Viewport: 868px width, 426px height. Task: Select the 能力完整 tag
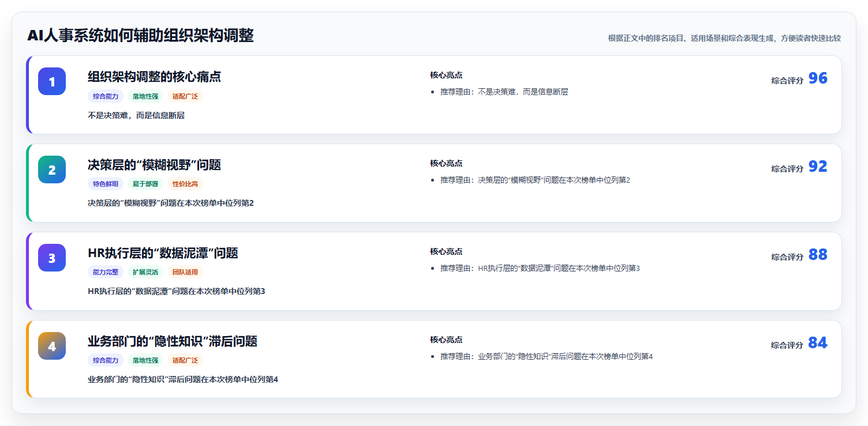(x=106, y=273)
